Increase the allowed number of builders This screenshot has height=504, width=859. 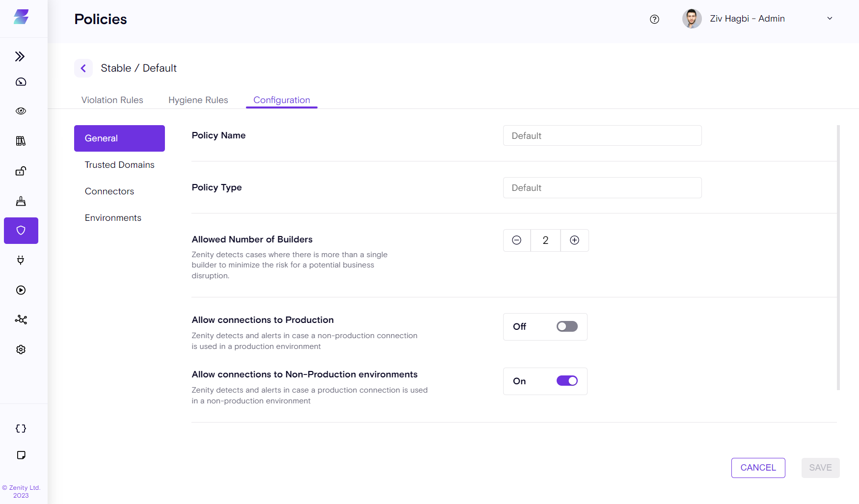[x=574, y=240]
